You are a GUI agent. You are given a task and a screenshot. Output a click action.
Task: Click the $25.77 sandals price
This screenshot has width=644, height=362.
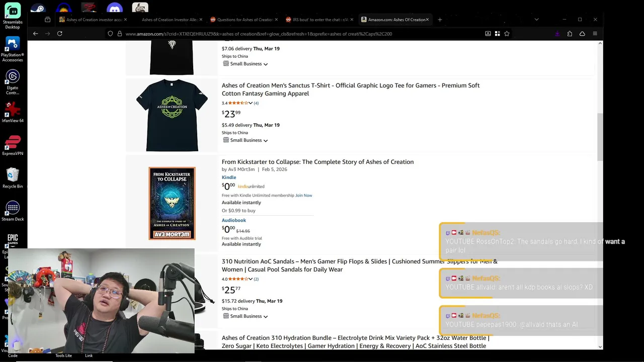pos(231,290)
